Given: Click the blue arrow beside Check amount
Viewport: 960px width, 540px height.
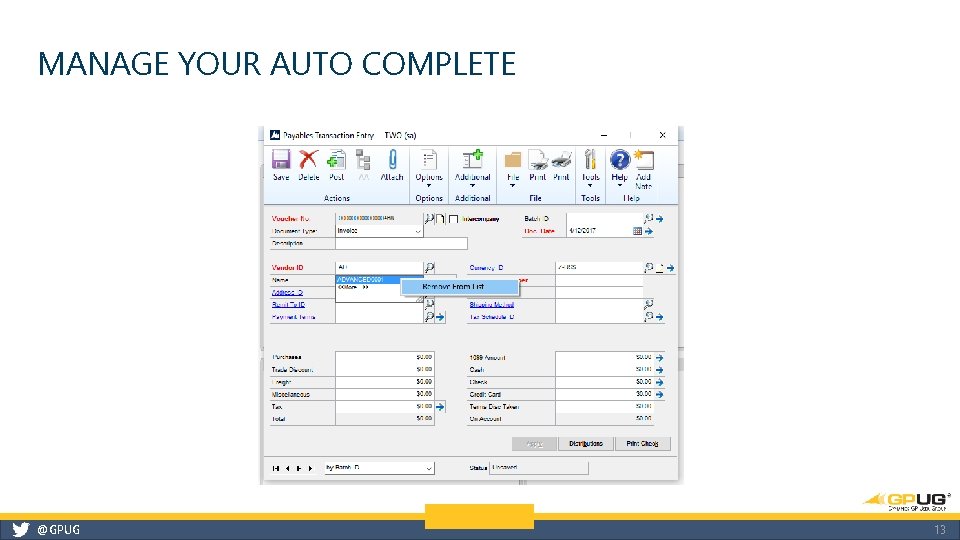Looking at the screenshot, I should [659, 382].
